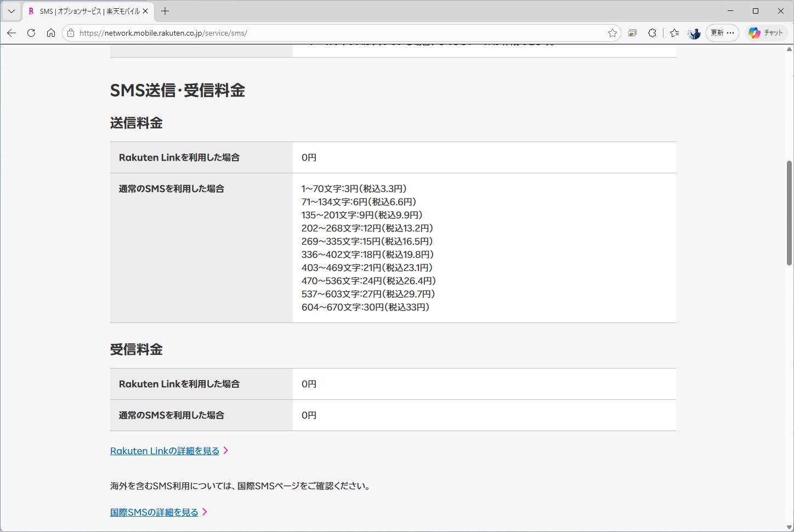Click 604~670文字:30円(税込33円) line
The image size is (794, 532).
tap(366, 307)
